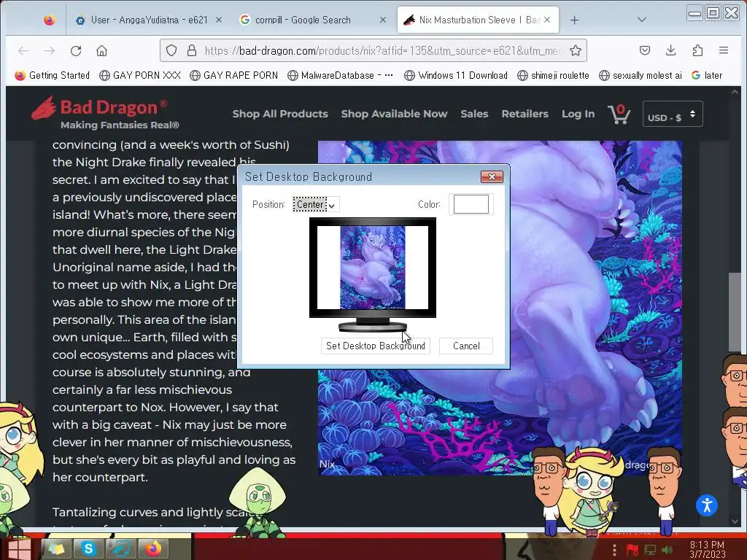Close the Set Desktop Background dialog
The height and width of the screenshot is (560, 747).
[x=492, y=177]
